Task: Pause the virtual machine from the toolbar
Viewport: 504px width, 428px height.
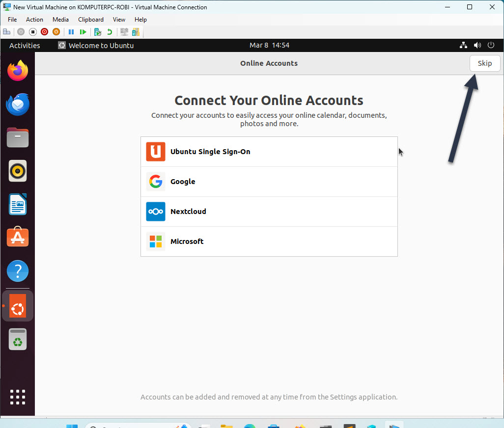Action: 71,31
